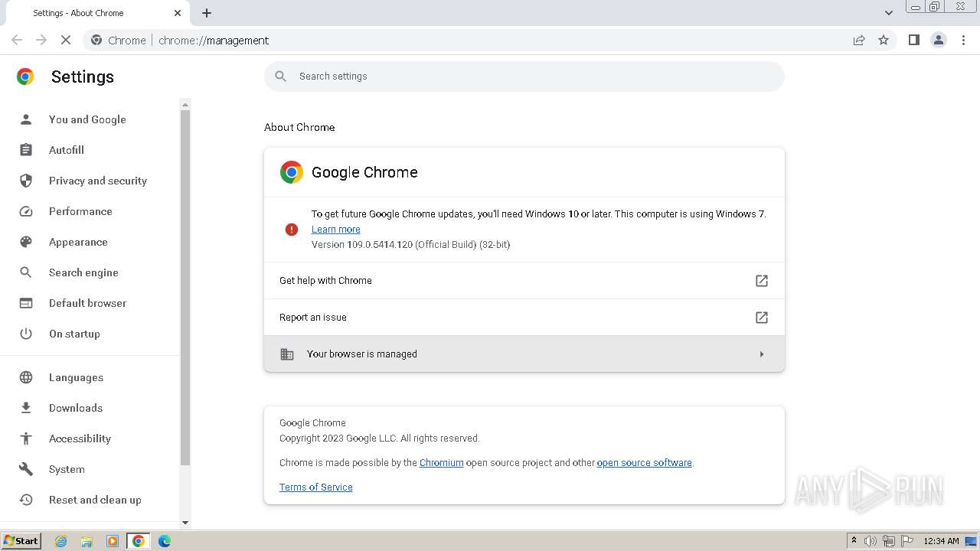Image resolution: width=980 pixels, height=551 pixels.
Task: Click the update error warning icon
Action: coord(291,229)
